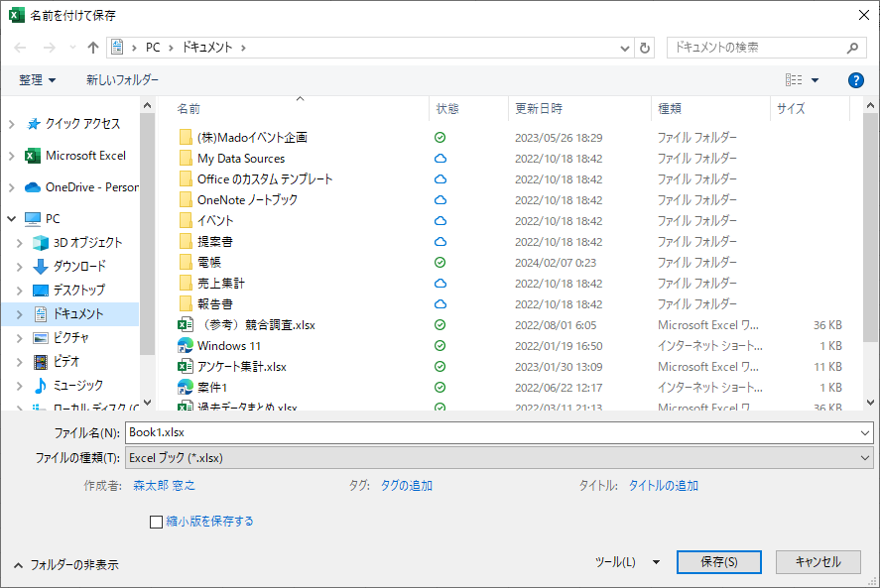Expand the address bar history dropdown
Screen dimensions: 880x588
(625, 49)
